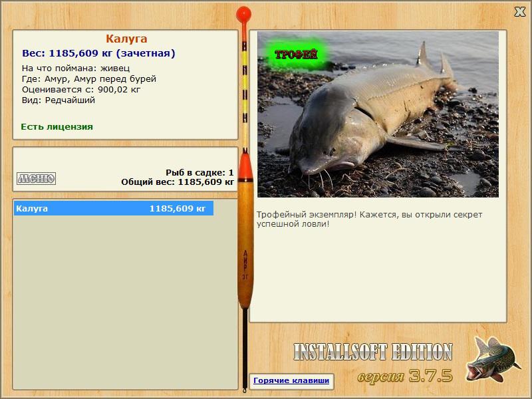Click the На что поймана: живец line

tap(76, 68)
